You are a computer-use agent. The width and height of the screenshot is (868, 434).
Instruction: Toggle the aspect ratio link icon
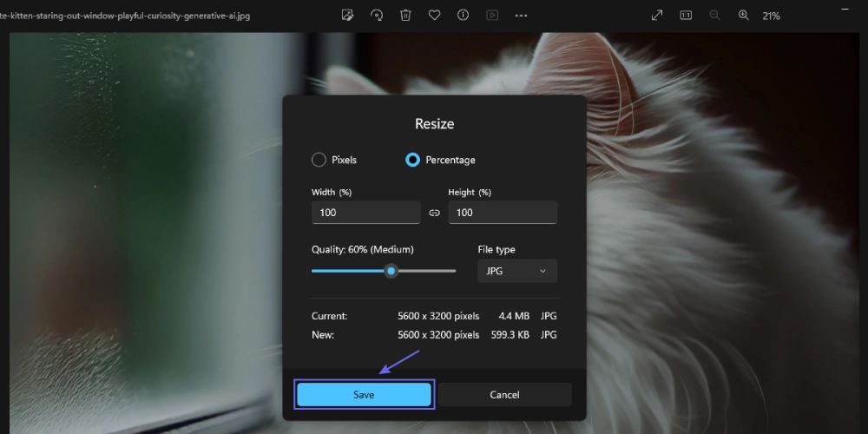435,213
